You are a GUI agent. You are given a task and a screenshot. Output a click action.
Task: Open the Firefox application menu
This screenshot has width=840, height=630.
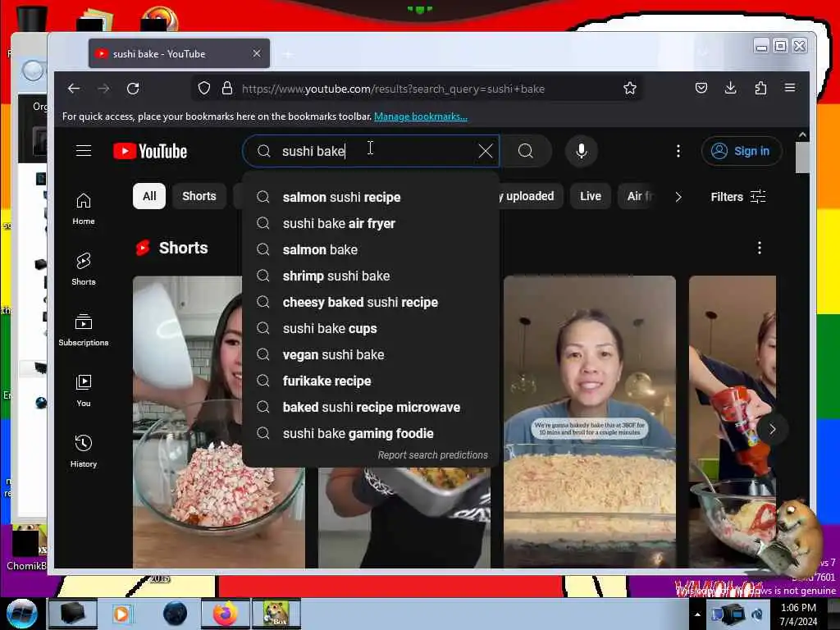790,87
